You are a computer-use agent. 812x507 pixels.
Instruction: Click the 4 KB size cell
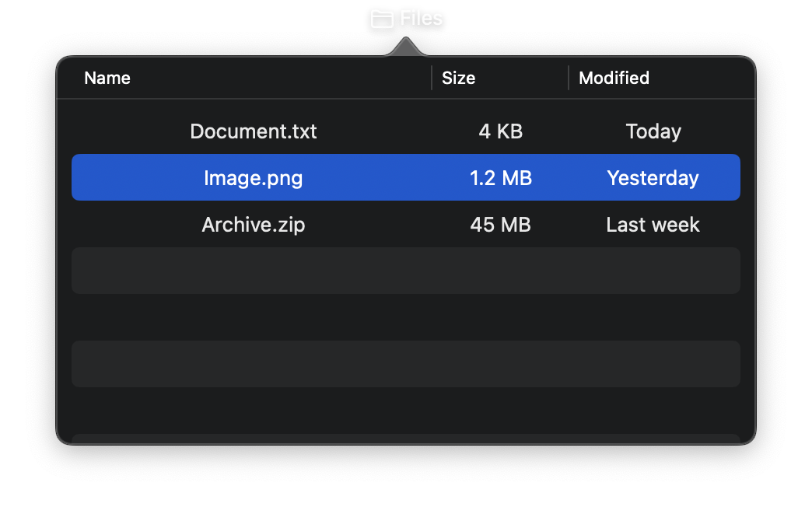(501, 131)
